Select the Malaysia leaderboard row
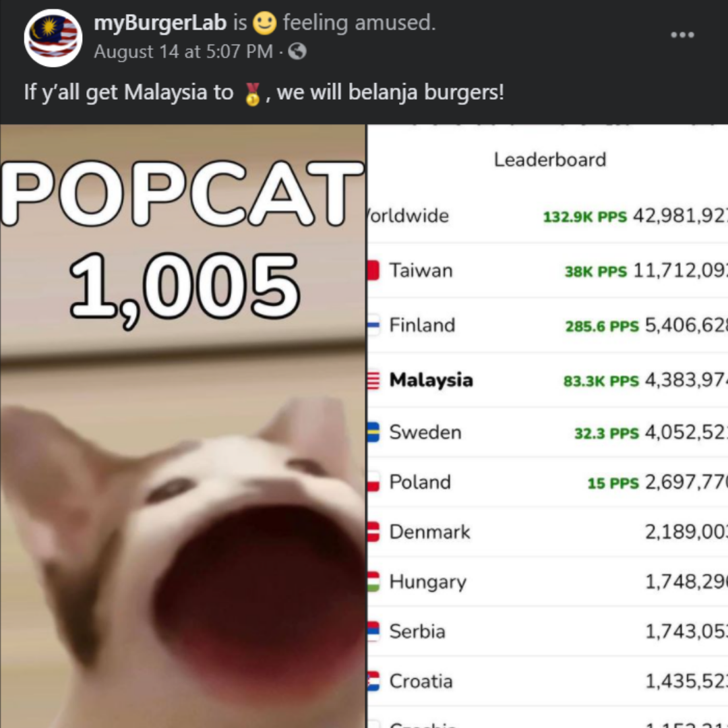 pyautogui.click(x=547, y=380)
